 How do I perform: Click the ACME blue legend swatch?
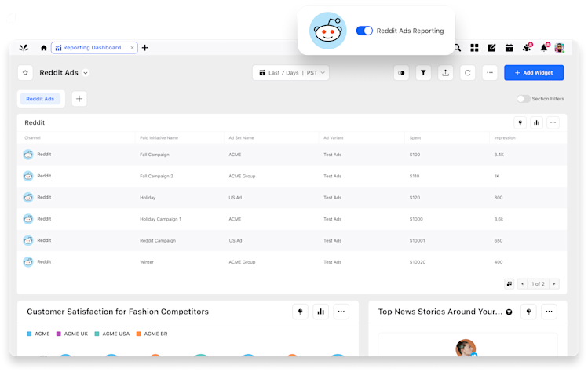29,334
